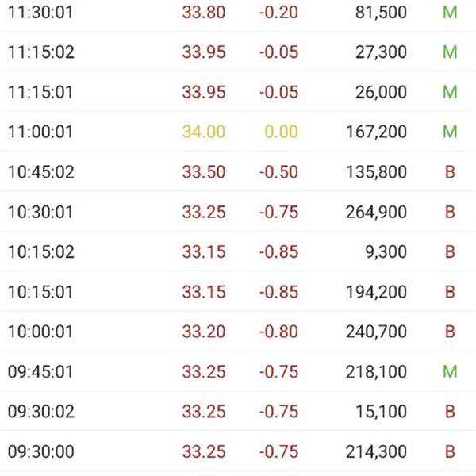Select the 11:30:01 trade row

coord(238,13)
